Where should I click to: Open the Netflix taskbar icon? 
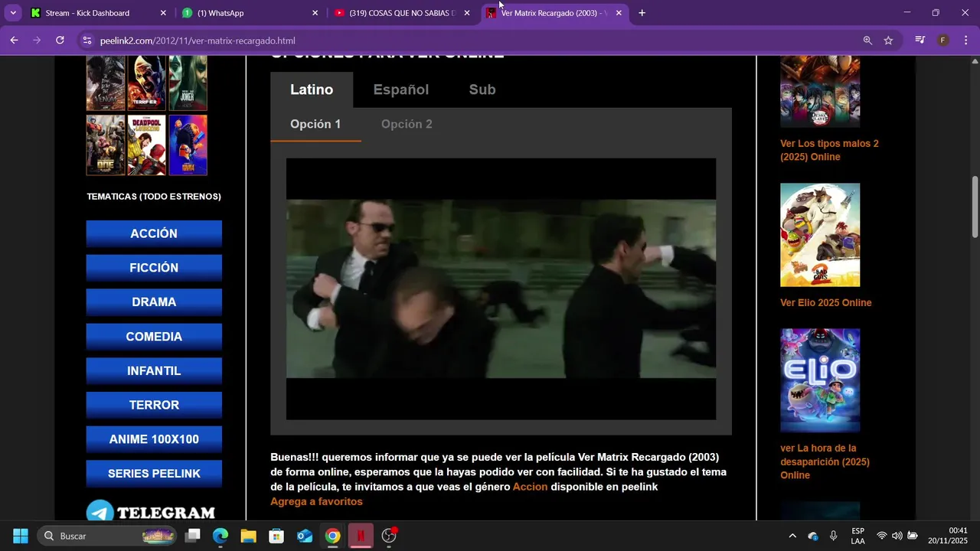point(361,536)
